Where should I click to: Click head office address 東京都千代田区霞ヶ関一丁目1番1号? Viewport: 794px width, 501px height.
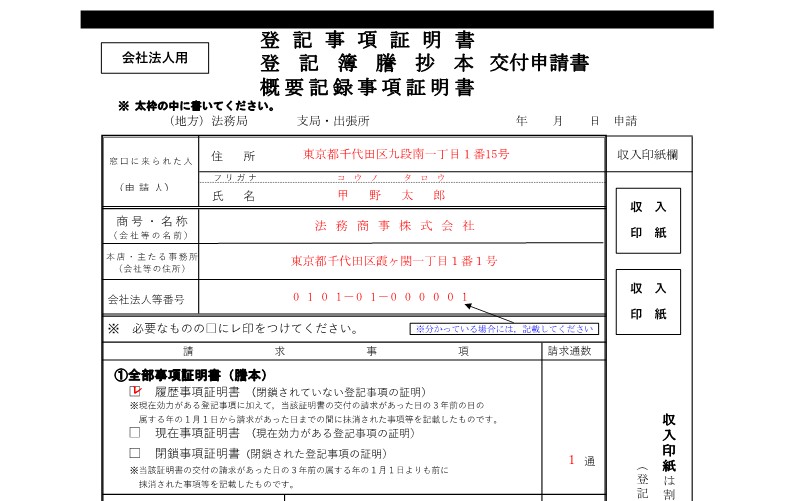394,261
